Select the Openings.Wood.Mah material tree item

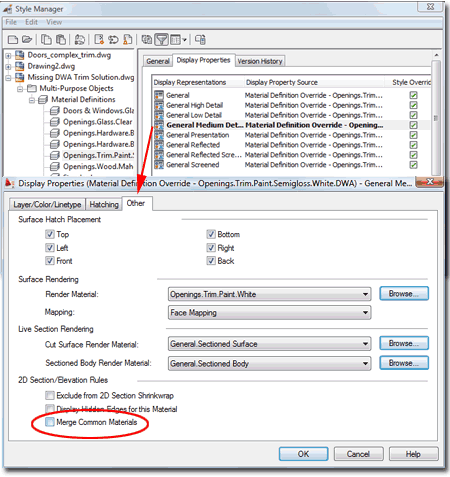coord(98,166)
